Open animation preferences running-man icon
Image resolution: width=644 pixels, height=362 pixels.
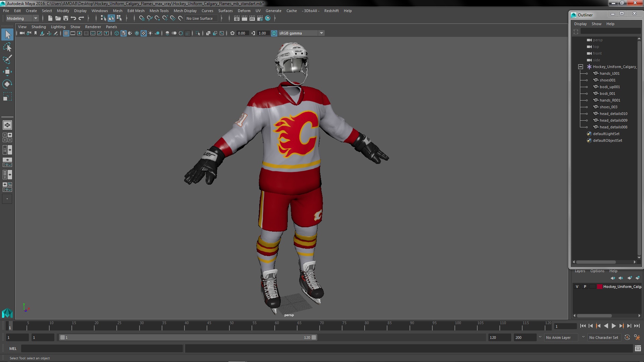pyautogui.click(x=637, y=338)
